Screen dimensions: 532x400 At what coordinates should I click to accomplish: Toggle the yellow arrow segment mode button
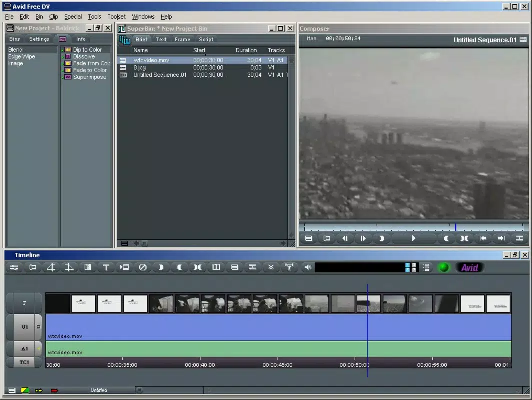point(39,390)
